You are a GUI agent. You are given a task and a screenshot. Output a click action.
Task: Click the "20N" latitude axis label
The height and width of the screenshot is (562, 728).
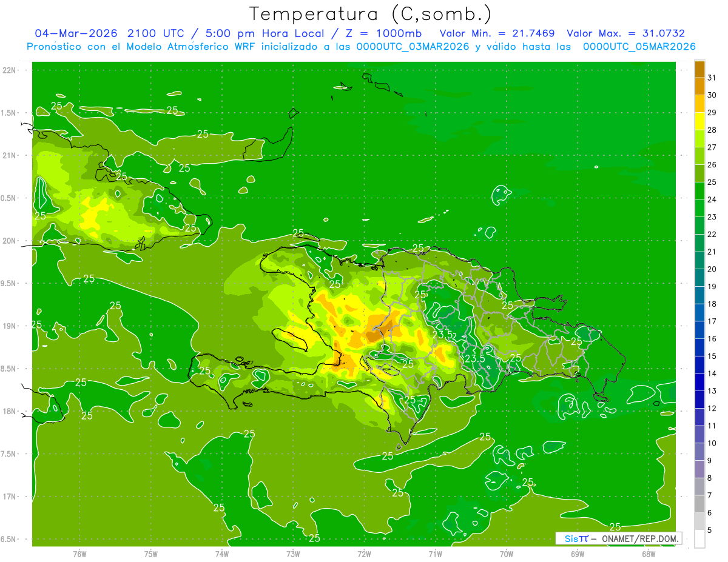click(x=9, y=241)
